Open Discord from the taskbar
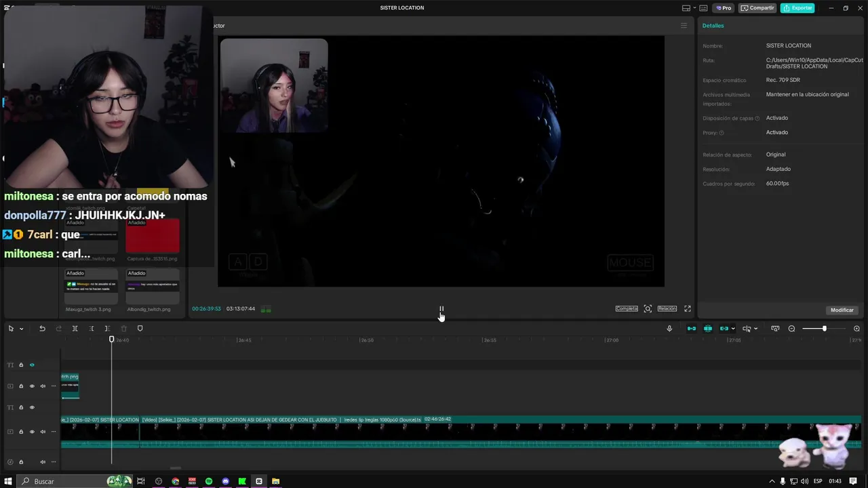The height and width of the screenshot is (488, 868). point(226,481)
